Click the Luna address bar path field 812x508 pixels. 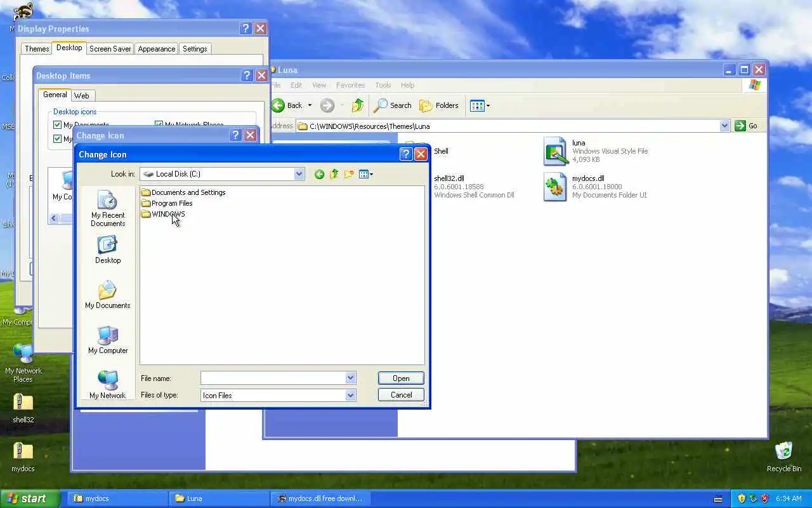(x=507, y=126)
